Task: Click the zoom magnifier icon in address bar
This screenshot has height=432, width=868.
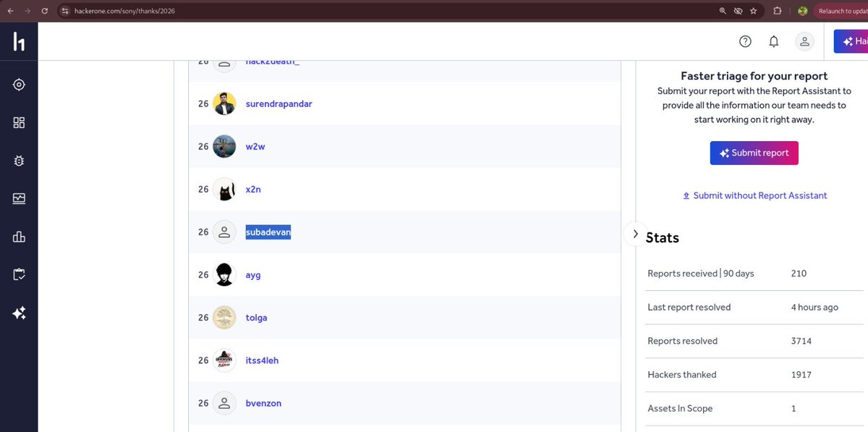Action: pyautogui.click(x=723, y=11)
